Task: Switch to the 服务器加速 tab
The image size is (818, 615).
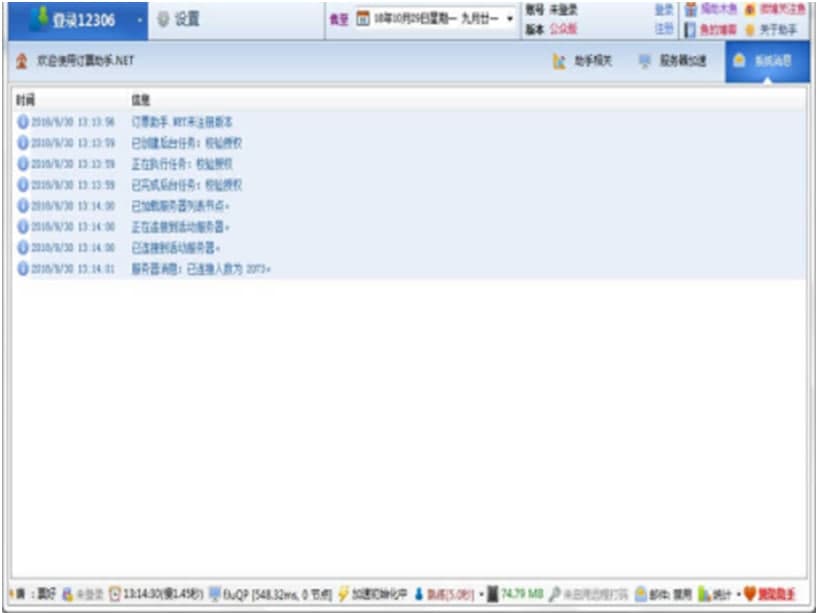Action: [x=673, y=61]
